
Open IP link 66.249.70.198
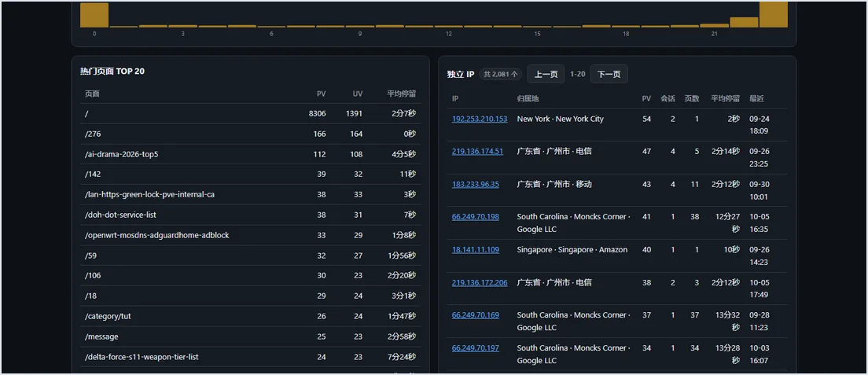476,216
